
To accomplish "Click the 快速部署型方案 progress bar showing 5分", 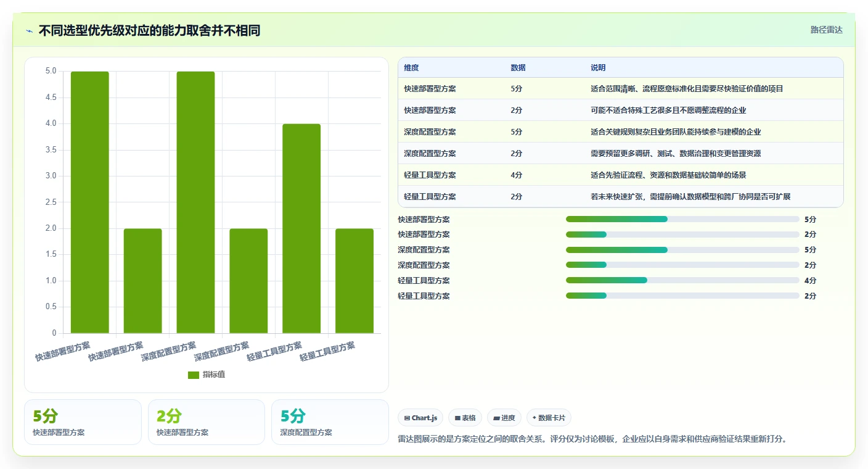I will point(682,219).
